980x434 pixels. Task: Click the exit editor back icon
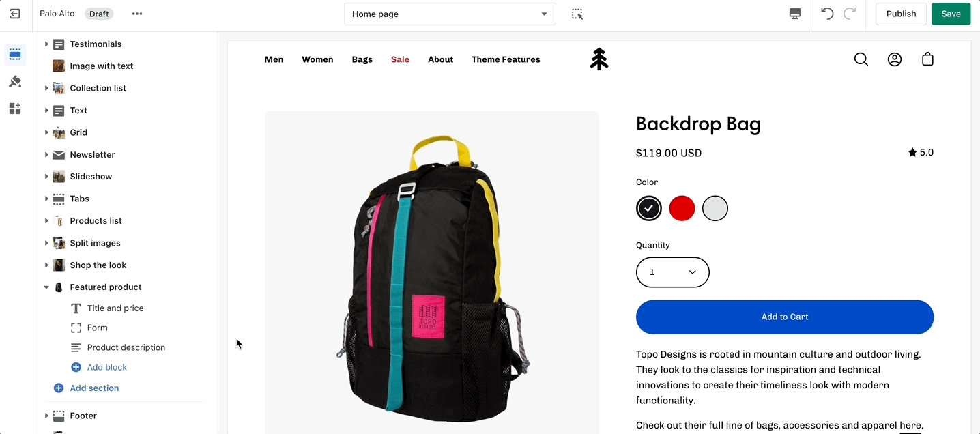click(x=15, y=14)
